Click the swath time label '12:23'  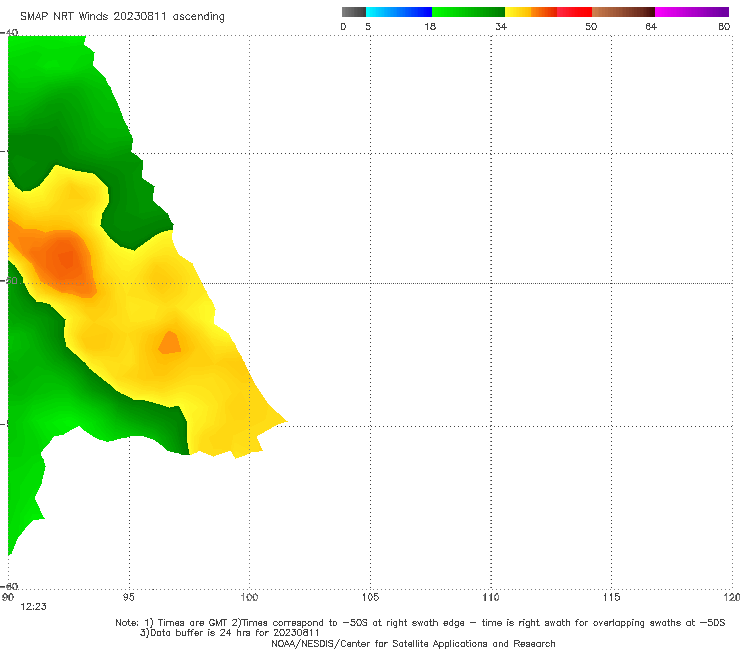pos(33,607)
